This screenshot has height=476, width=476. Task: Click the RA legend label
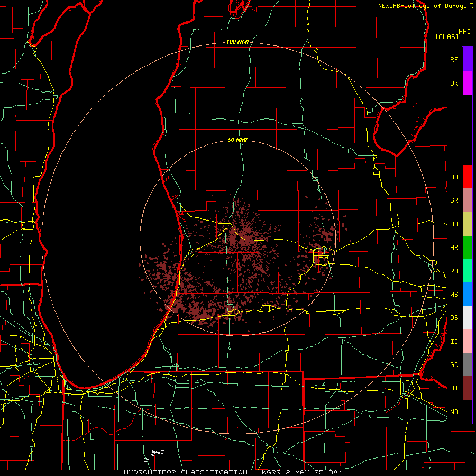pyautogui.click(x=454, y=271)
